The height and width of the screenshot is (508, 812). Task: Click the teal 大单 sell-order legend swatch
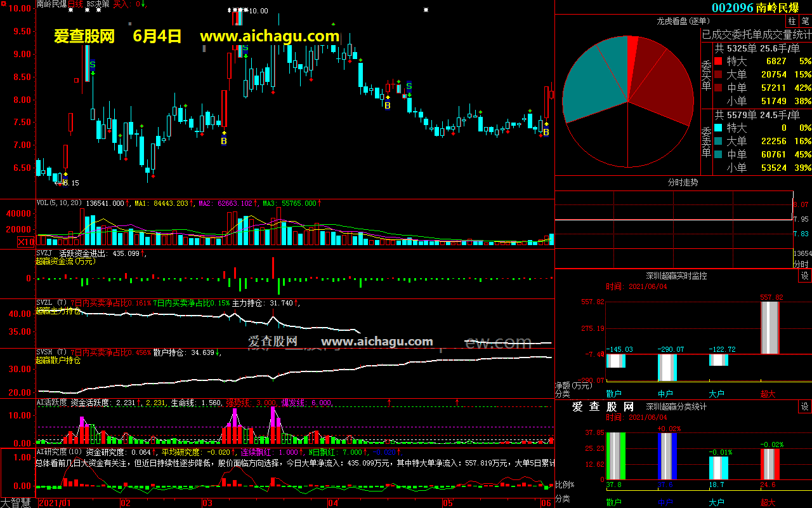718,142
